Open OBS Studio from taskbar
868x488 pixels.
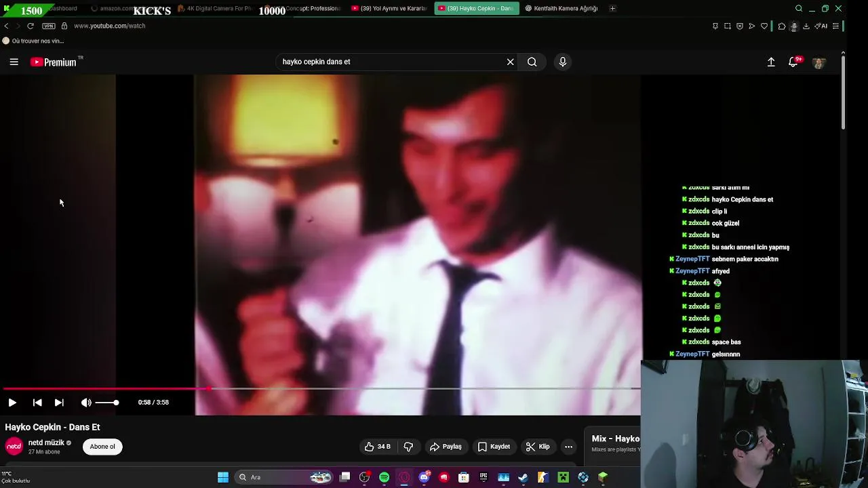click(x=364, y=477)
